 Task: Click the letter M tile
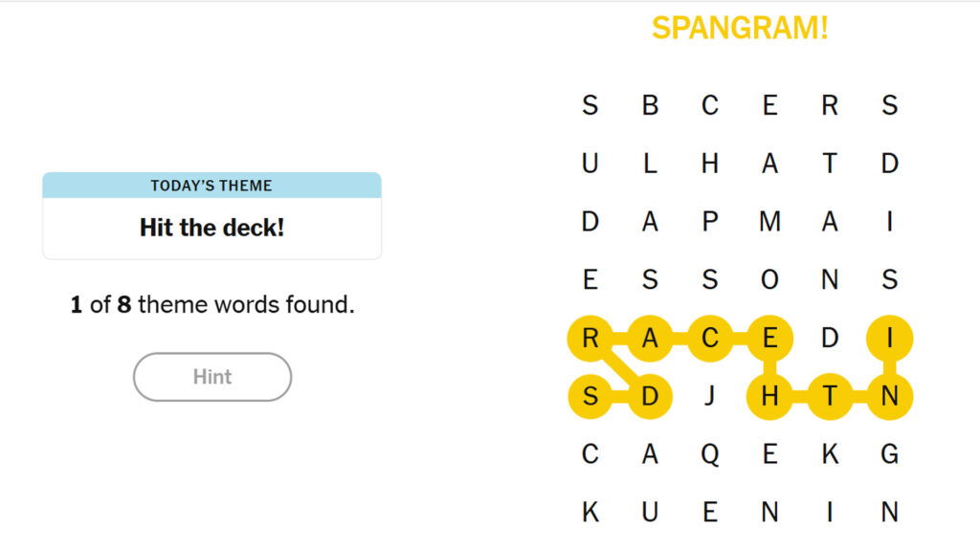click(769, 222)
